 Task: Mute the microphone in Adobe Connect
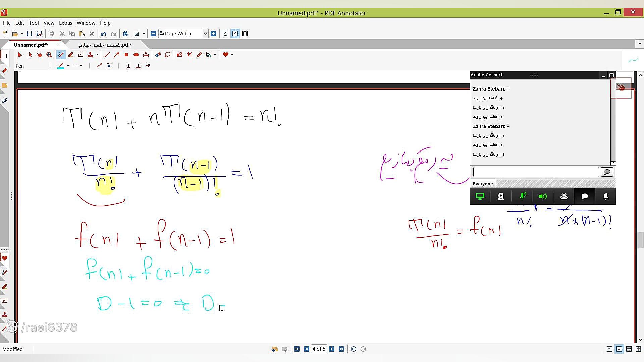[x=523, y=196]
